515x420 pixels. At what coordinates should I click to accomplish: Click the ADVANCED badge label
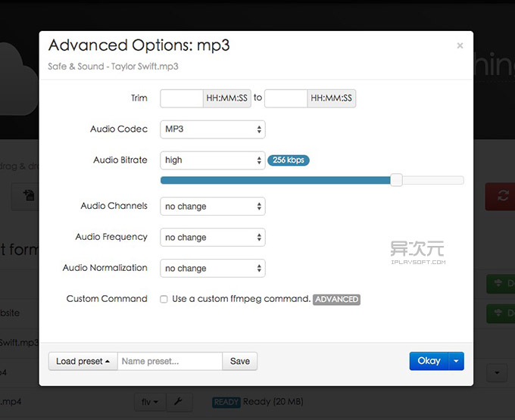pos(336,299)
